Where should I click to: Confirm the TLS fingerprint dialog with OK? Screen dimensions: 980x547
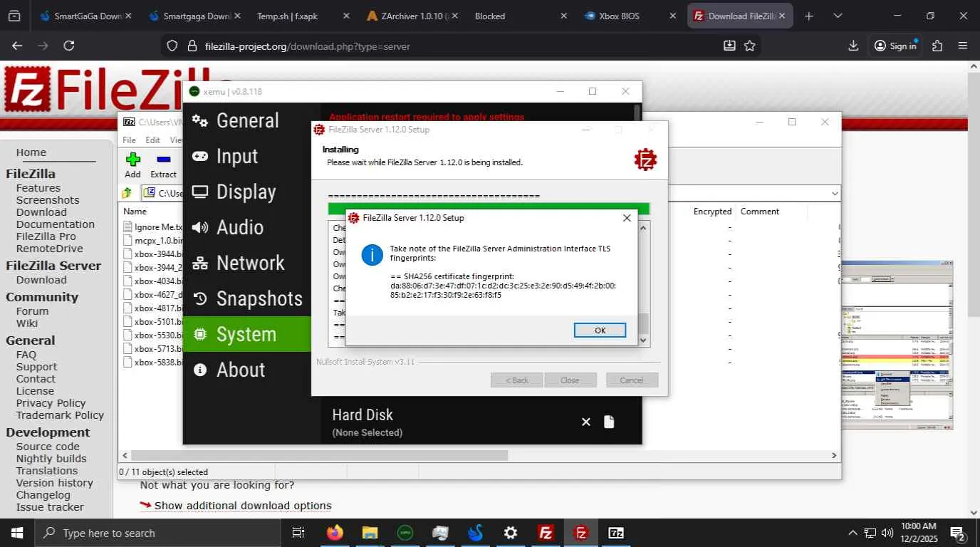coord(600,330)
